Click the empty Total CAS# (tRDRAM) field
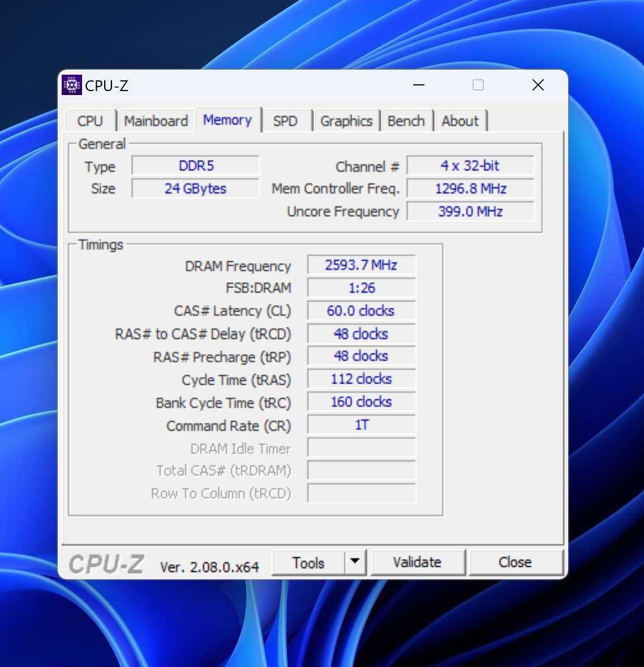The width and height of the screenshot is (644, 667). coord(362,471)
